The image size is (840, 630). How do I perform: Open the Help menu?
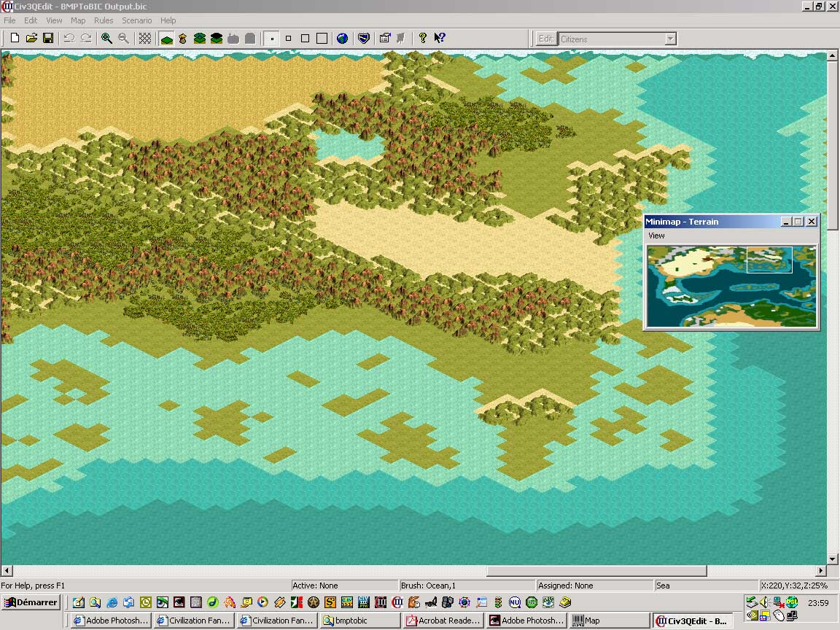click(x=168, y=20)
